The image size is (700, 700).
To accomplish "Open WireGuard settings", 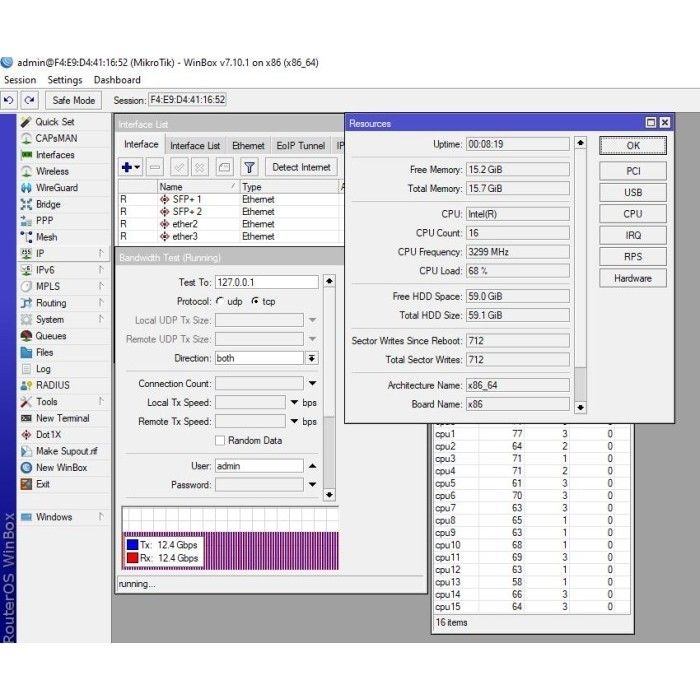I will [x=57, y=188].
